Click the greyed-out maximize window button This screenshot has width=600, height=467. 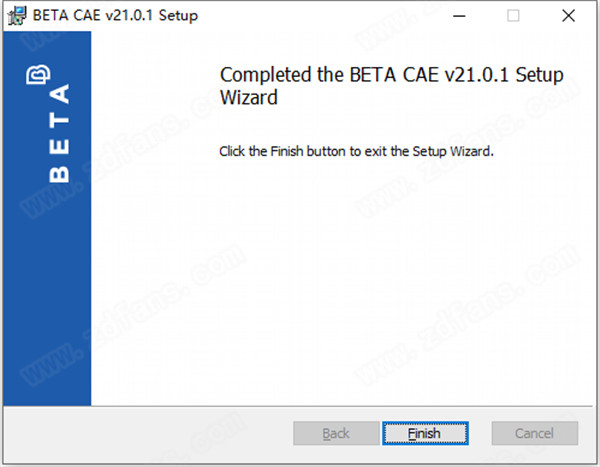click(513, 16)
